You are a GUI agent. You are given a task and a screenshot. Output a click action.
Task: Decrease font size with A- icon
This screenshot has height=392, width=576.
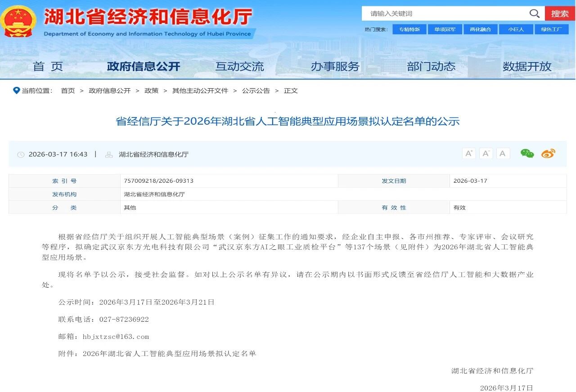point(486,153)
